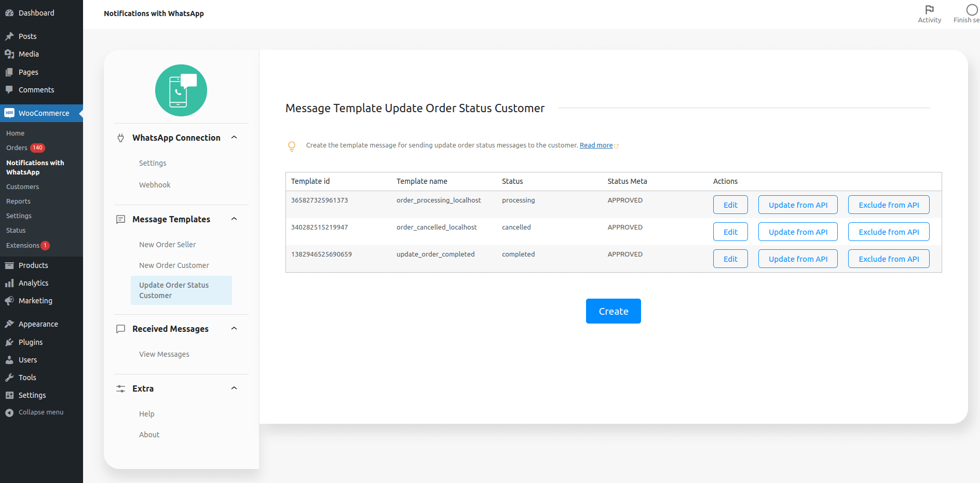Click the Collapse menu arrow icon

point(9,412)
